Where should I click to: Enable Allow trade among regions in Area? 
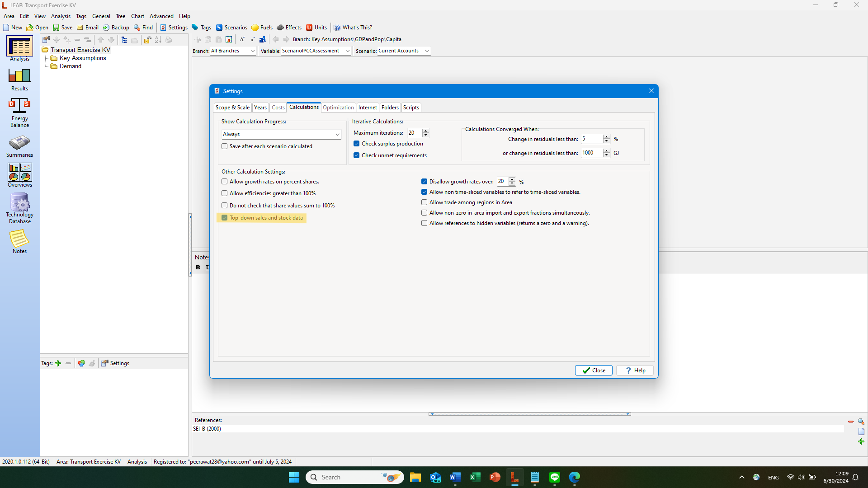pos(424,202)
